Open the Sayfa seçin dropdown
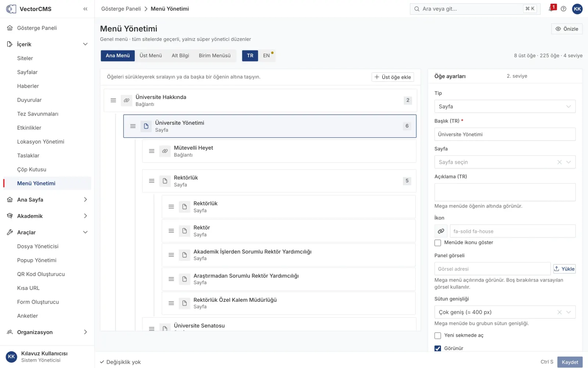This screenshot has width=588, height=368. tap(505, 162)
